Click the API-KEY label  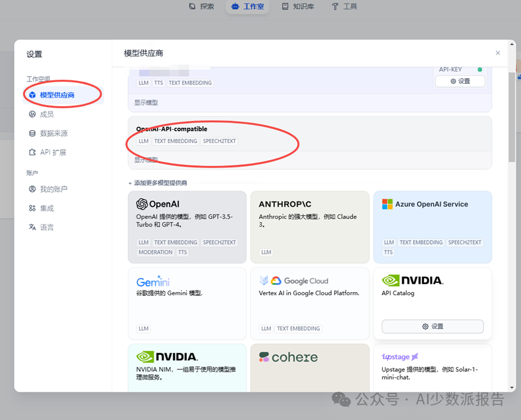click(x=450, y=69)
